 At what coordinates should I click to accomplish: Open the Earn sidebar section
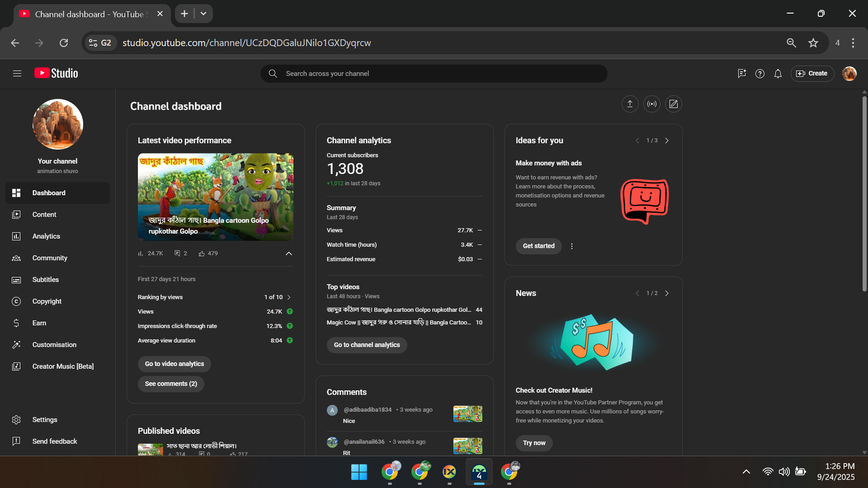pyautogui.click(x=39, y=323)
